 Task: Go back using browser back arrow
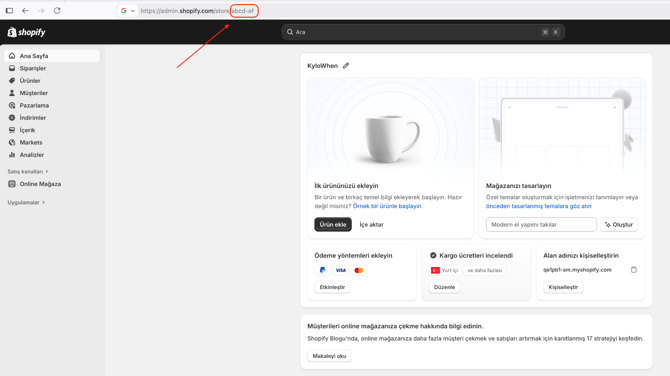[25, 11]
